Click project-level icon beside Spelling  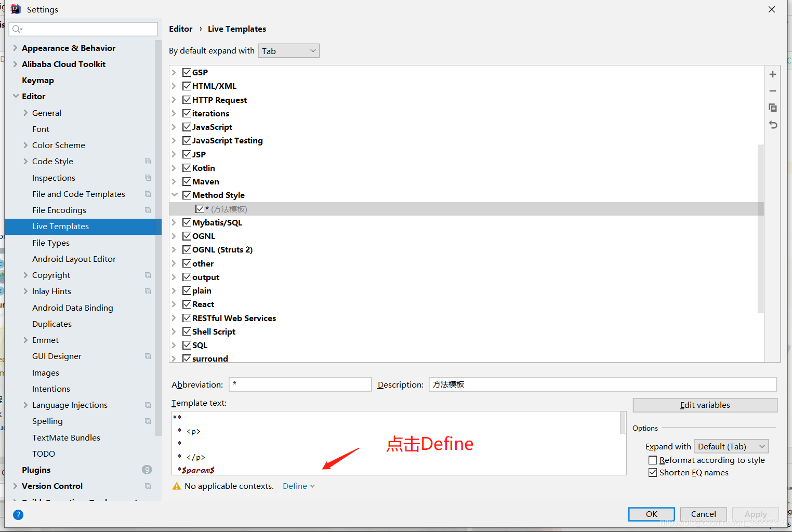click(x=148, y=421)
